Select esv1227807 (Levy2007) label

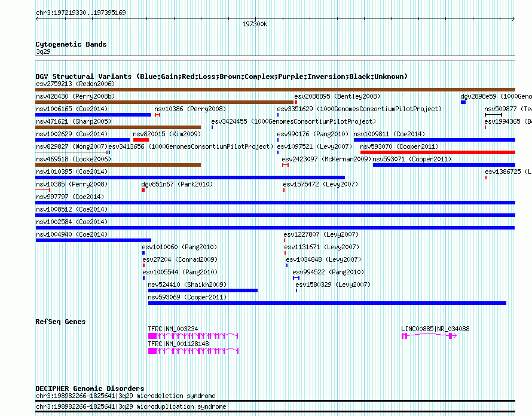coord(321,234)
